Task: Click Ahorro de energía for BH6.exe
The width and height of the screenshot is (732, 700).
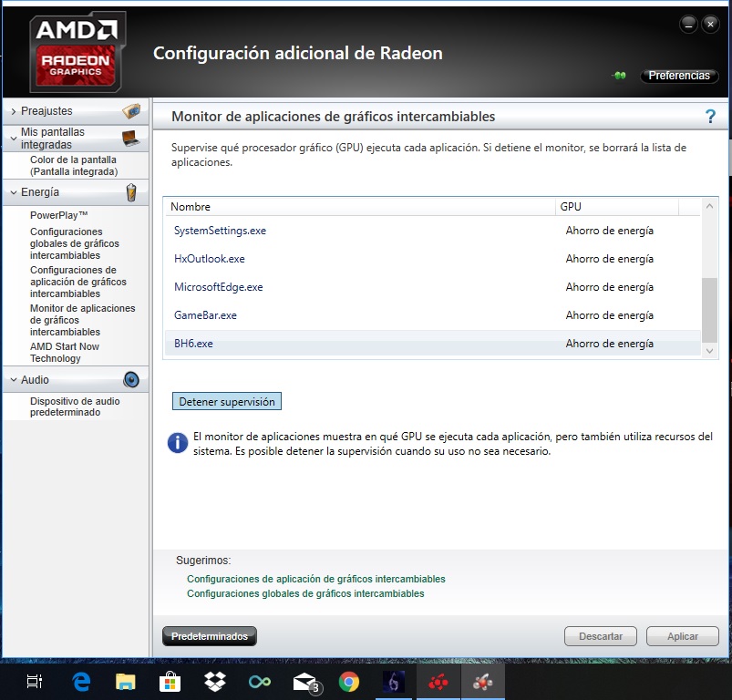Action: pyautogui.click(x=609, y=344)
